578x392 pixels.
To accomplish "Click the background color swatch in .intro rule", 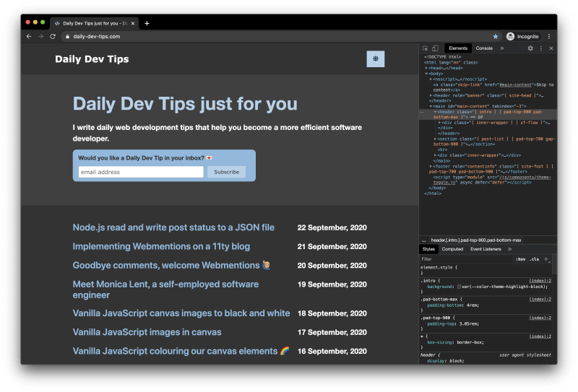I will pos(459,287).
